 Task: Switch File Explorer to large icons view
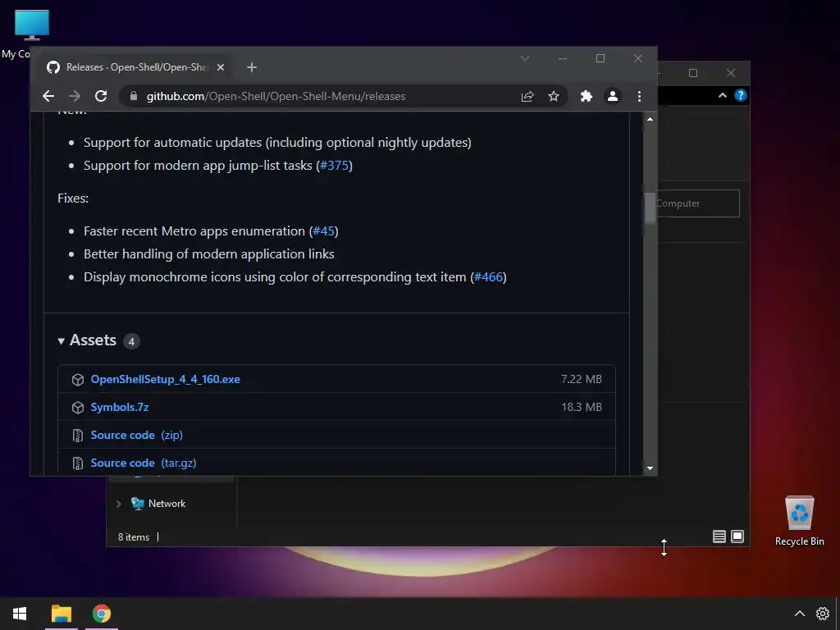737,536
